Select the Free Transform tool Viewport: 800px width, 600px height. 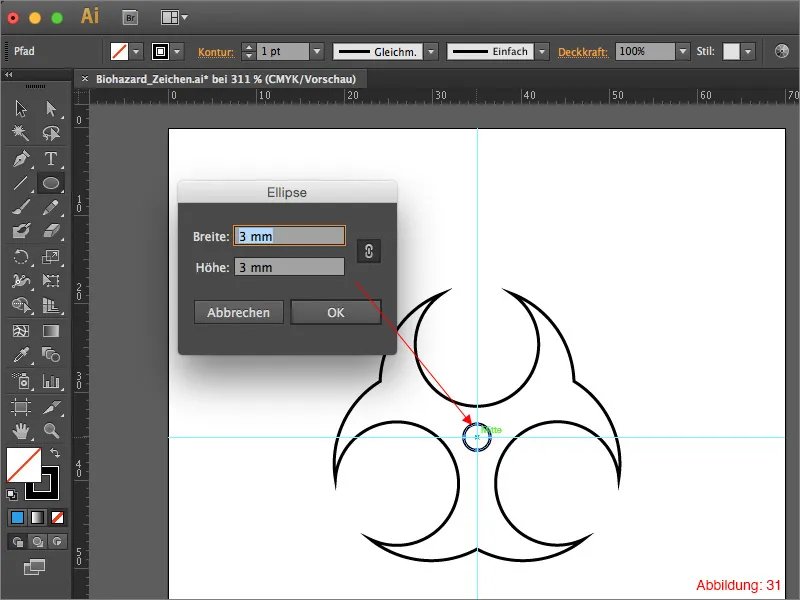[x=51, y=281]
